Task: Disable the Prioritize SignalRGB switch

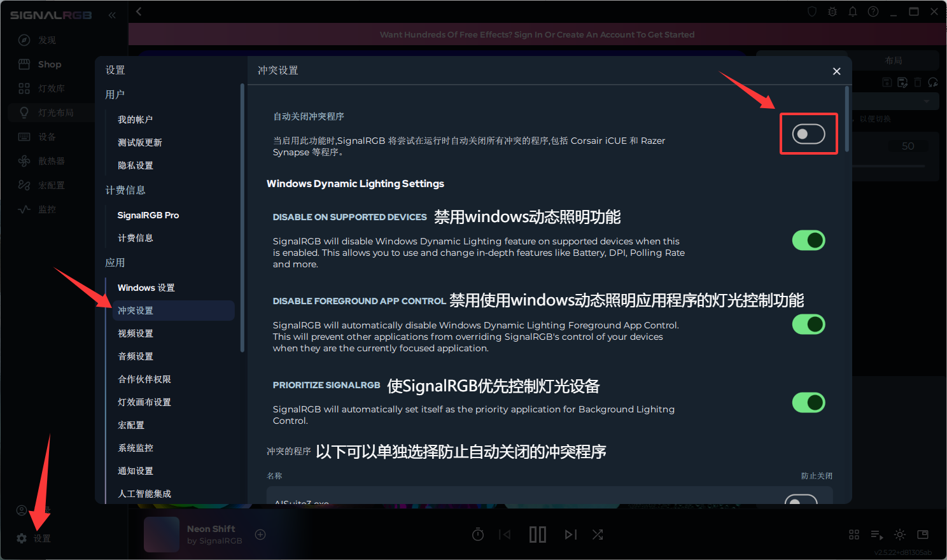Action: pyautogui.click(x=808, y=402)
